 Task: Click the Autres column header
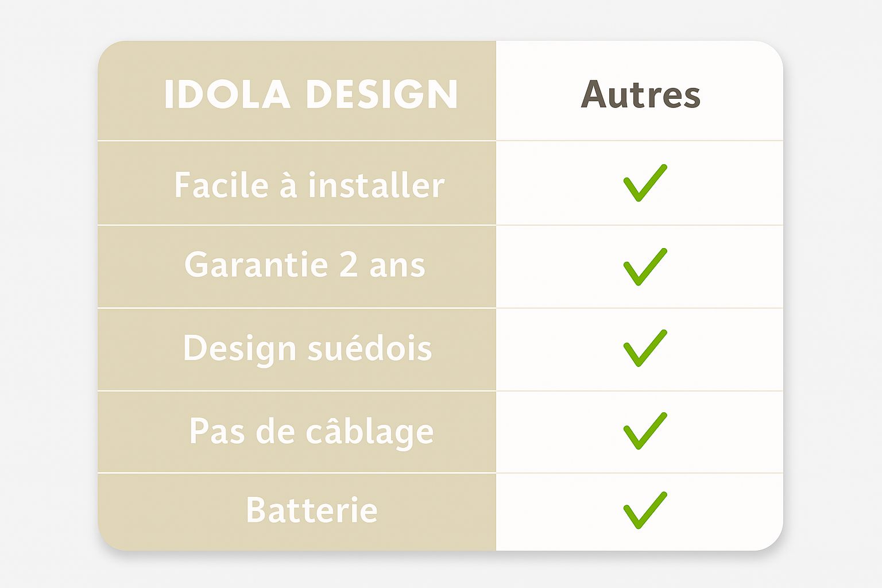pyautogui.click(x=640, y=94)
